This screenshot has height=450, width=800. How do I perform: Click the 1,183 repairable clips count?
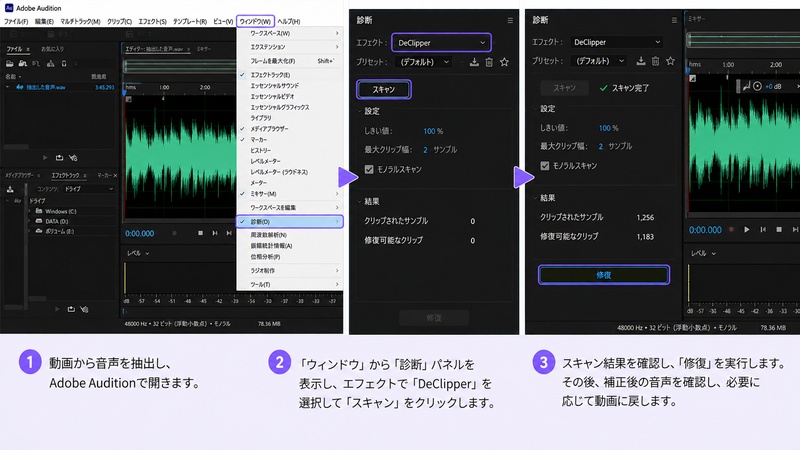pos(645,237)
